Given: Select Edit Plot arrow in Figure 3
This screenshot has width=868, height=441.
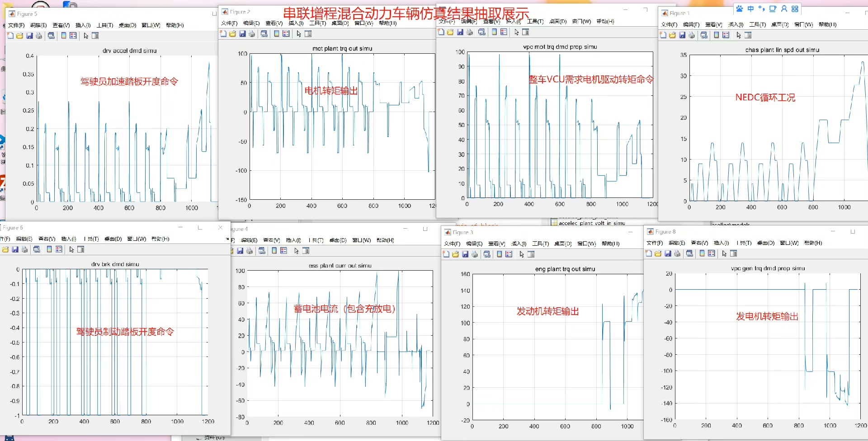Looking at the screenshot, I should 522,254.
